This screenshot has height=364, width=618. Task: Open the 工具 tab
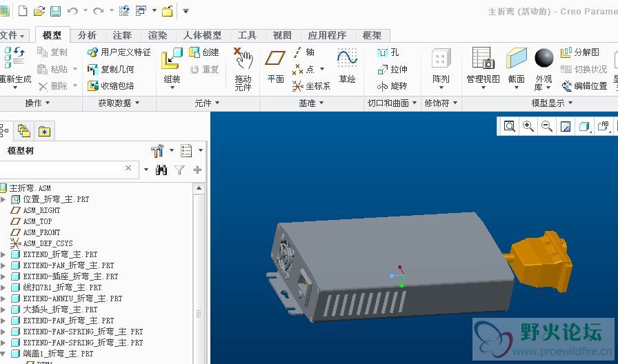click(247, 35)
